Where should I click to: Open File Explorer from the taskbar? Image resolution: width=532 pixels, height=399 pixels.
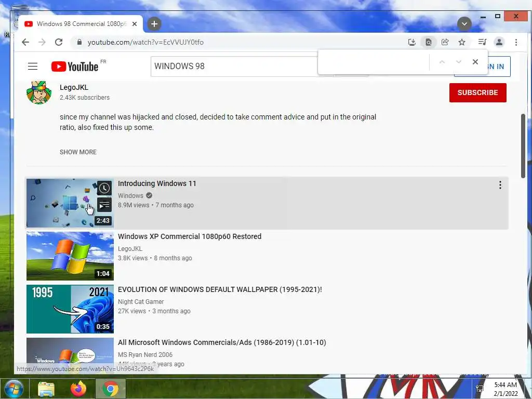tap(46, 389)
